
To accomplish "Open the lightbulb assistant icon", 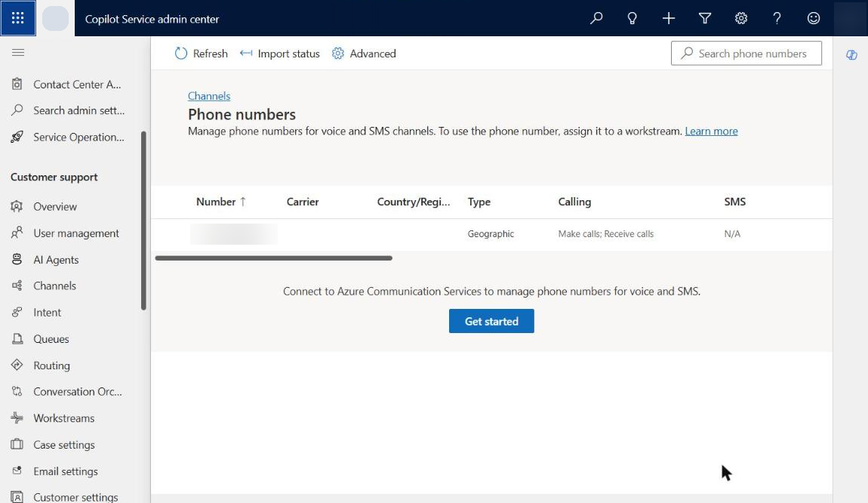I will pyautogui.click(x=633, y=18).
